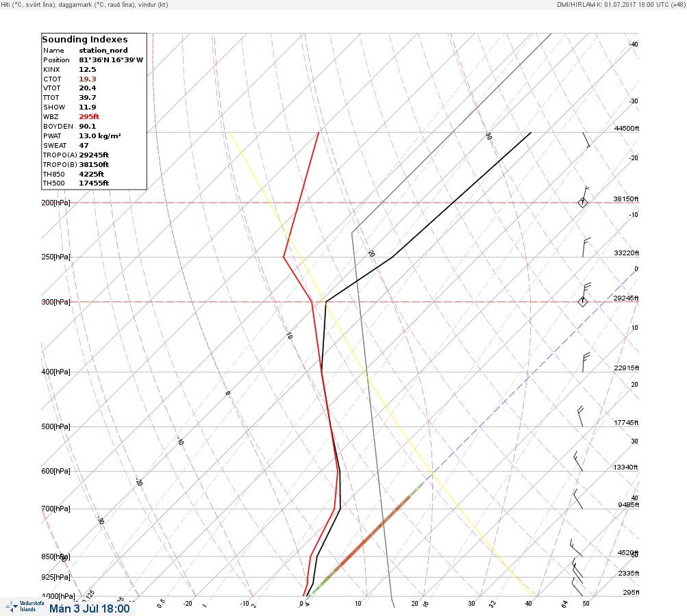Click the station name 'station_nord'

[x=103, y=51]
